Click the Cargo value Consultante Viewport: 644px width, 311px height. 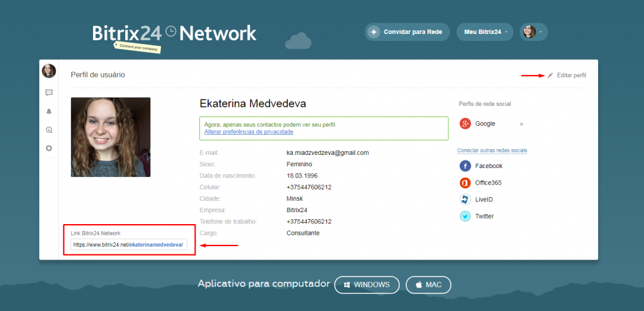point(303,233)
